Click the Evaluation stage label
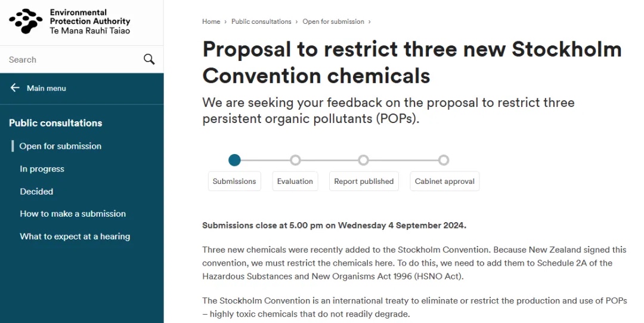644x323 pixels. pyautogui.click(x=295, y=182)
